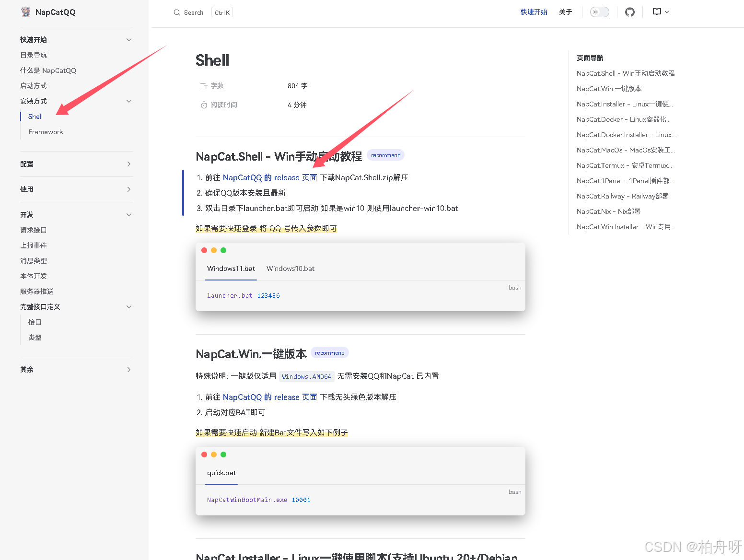
Task: Jump to NapCat.Win.Installer outline link
Action: pyautogui.click(x=626, y=227)
